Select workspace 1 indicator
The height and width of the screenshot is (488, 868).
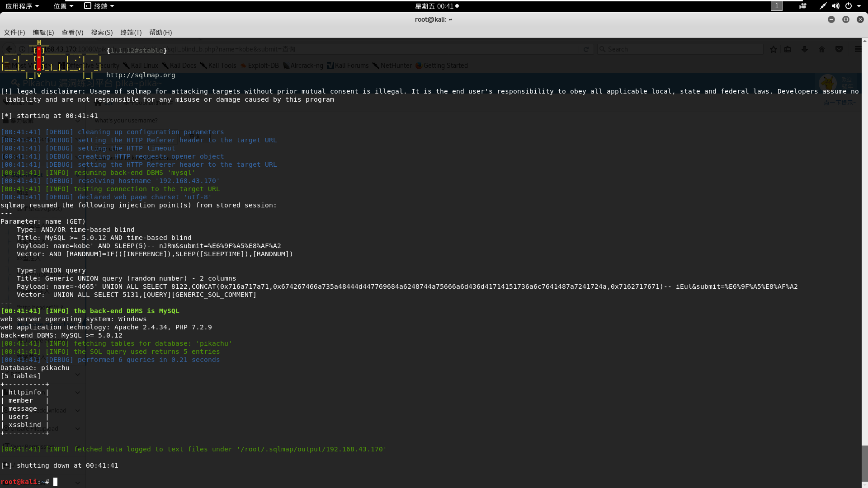click(776, 6)
